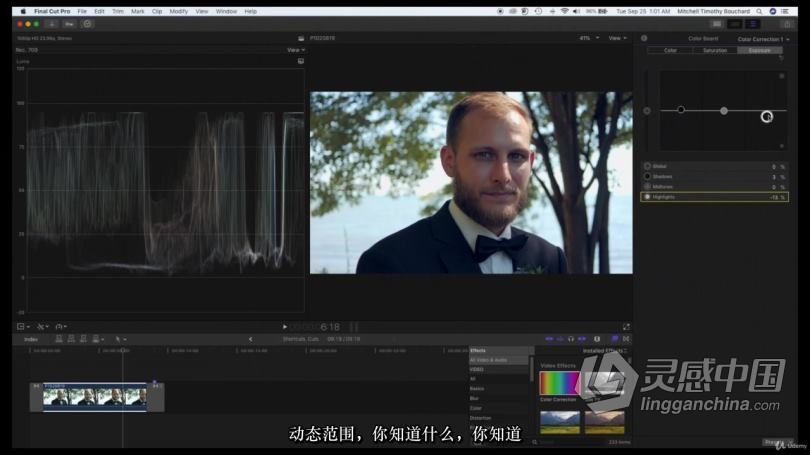This screenshot has width=810, height=455.
Task: Open the Clip menu
Action: point(157,11)
